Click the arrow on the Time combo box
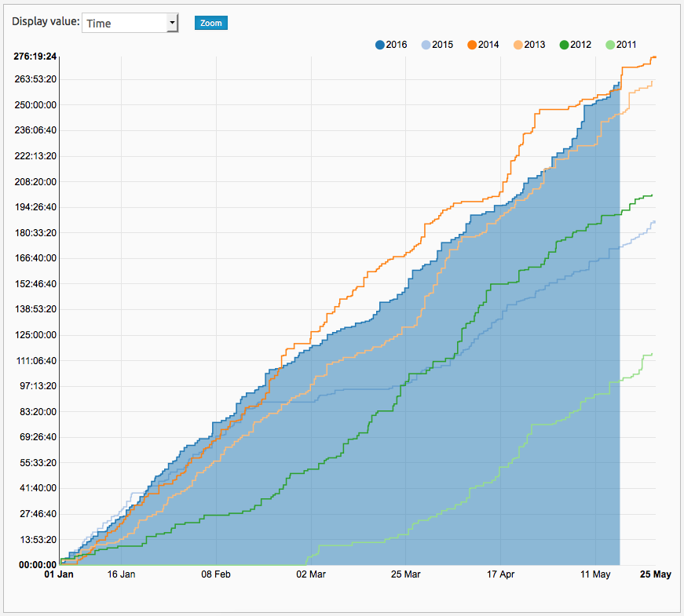 click(x=172, y=23)
